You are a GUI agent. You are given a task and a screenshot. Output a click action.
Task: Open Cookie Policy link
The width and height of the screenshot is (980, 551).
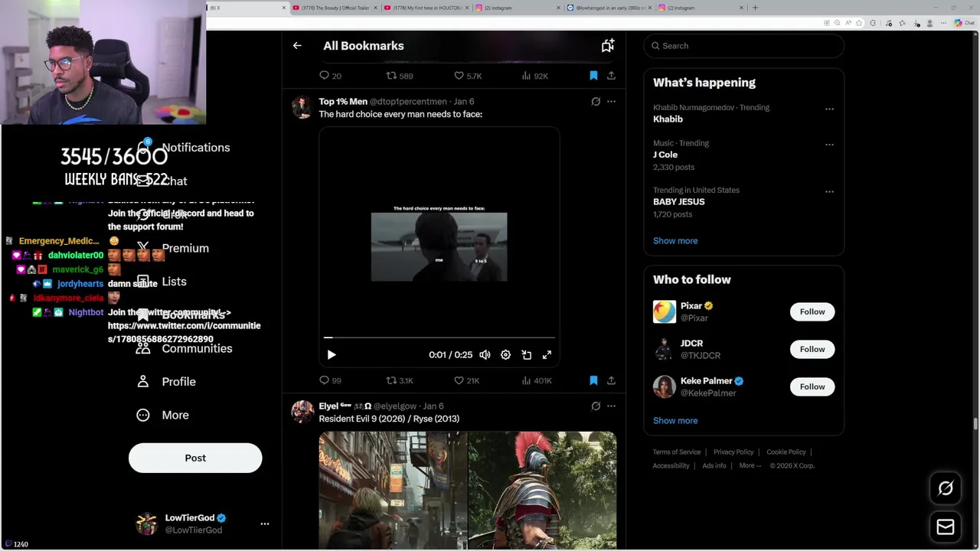click(786, 452)
